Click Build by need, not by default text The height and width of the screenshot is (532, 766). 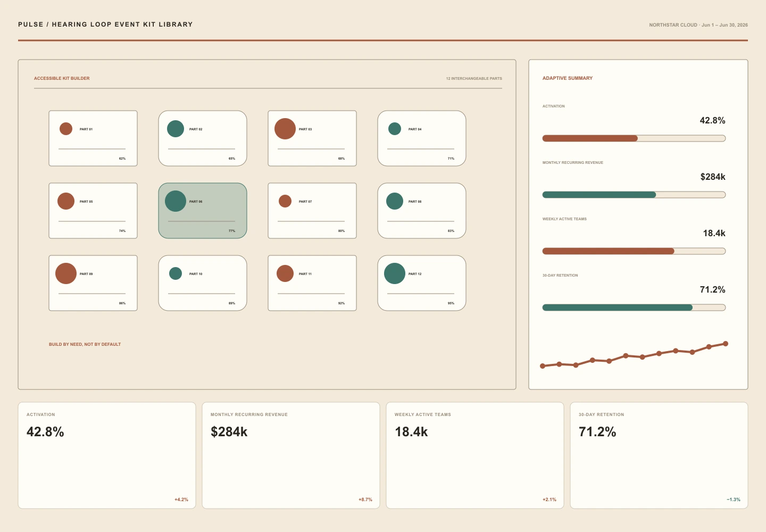85,344
